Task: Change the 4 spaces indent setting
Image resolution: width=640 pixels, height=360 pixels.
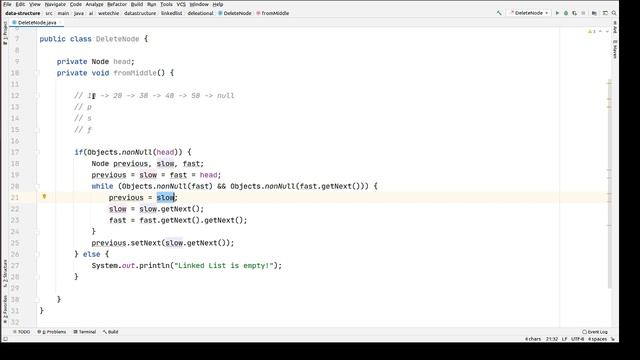Action: (x=598, y=339)
